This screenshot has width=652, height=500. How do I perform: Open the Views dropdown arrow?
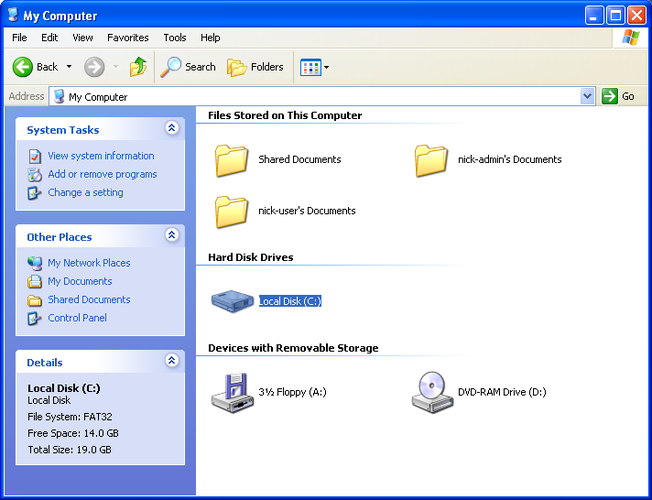pos(326,67)
